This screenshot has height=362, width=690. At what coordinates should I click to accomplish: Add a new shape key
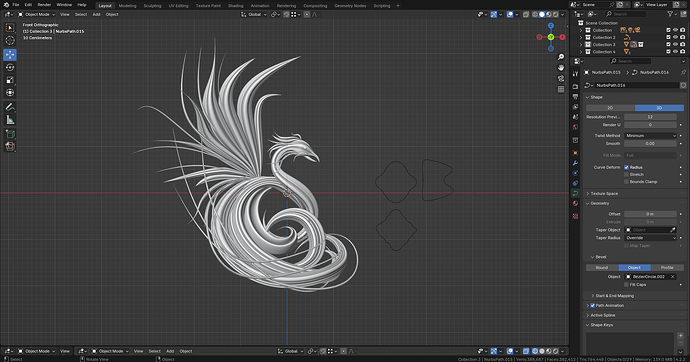pos(681,336)
